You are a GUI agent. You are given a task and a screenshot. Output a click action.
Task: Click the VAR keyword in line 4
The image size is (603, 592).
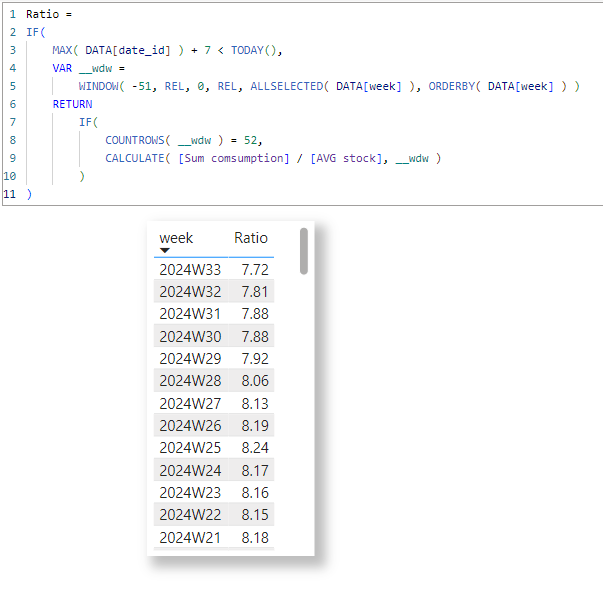click(62, 68)
